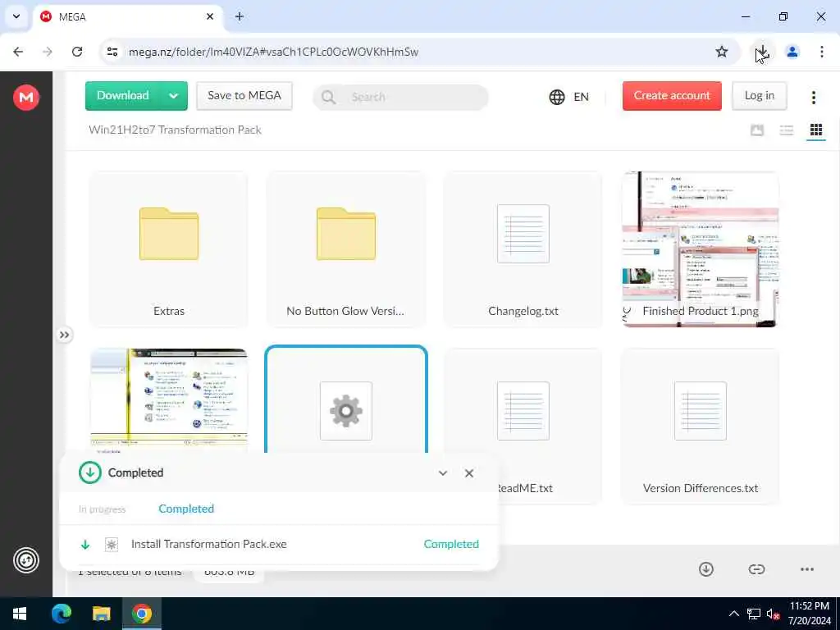Focus the Search input field
The width and height of the screenshot is (840, 630).
click(400, 97)
